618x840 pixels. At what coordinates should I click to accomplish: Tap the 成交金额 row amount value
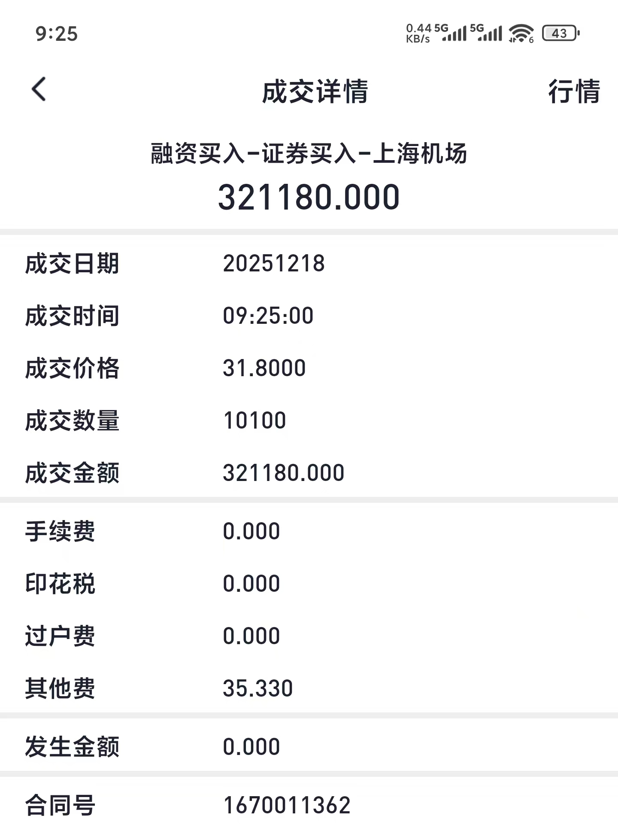tap(284, 473)
